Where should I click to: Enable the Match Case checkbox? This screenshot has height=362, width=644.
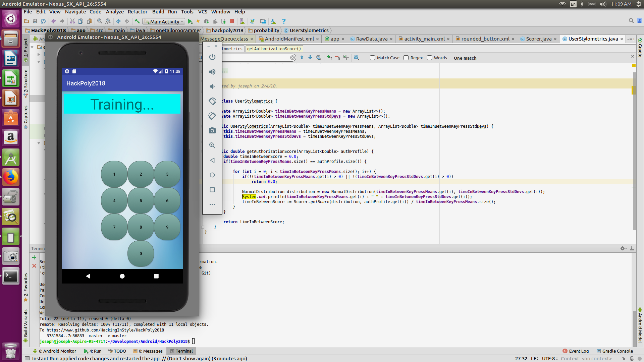click(372, 58)
